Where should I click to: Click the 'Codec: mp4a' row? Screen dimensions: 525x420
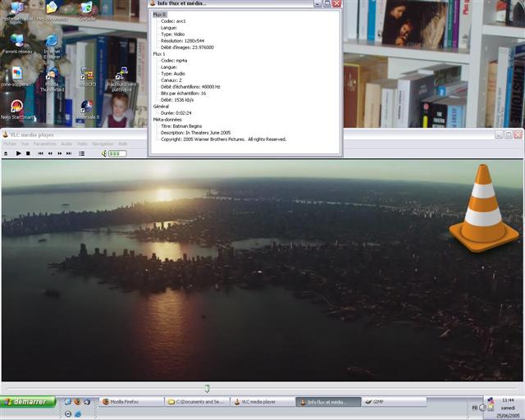pyautogui.click(x=174, y=61)
